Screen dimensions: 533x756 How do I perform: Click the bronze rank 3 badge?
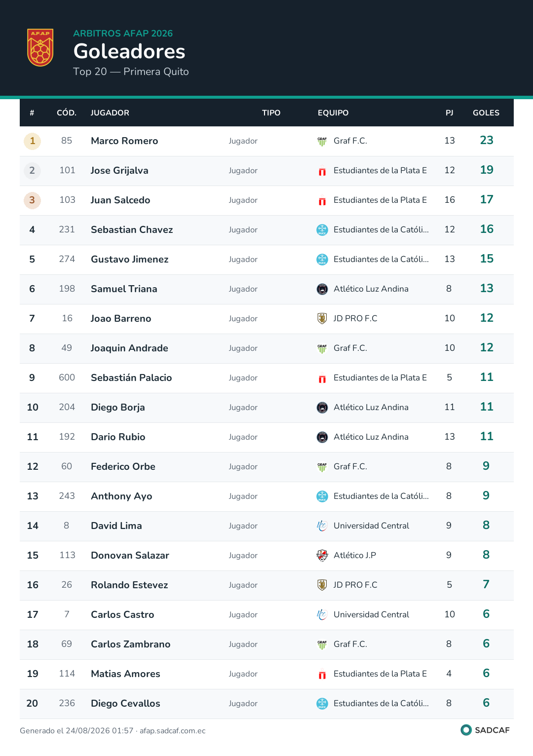(32, 200)
